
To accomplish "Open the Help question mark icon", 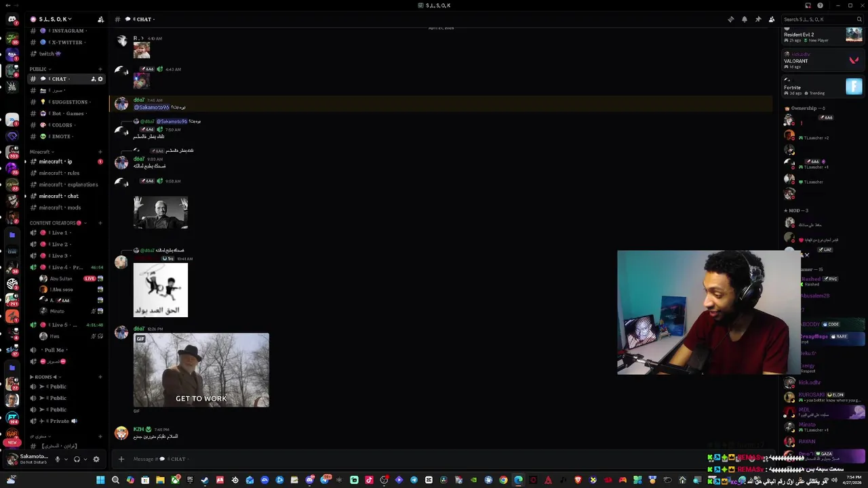I will click(820, 5).
